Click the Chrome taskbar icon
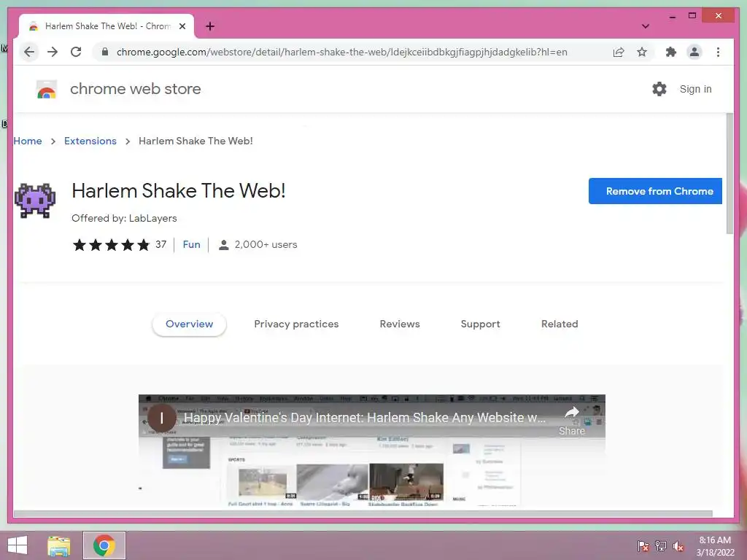Viewport: 747px width, 560px height. point(104,545)
